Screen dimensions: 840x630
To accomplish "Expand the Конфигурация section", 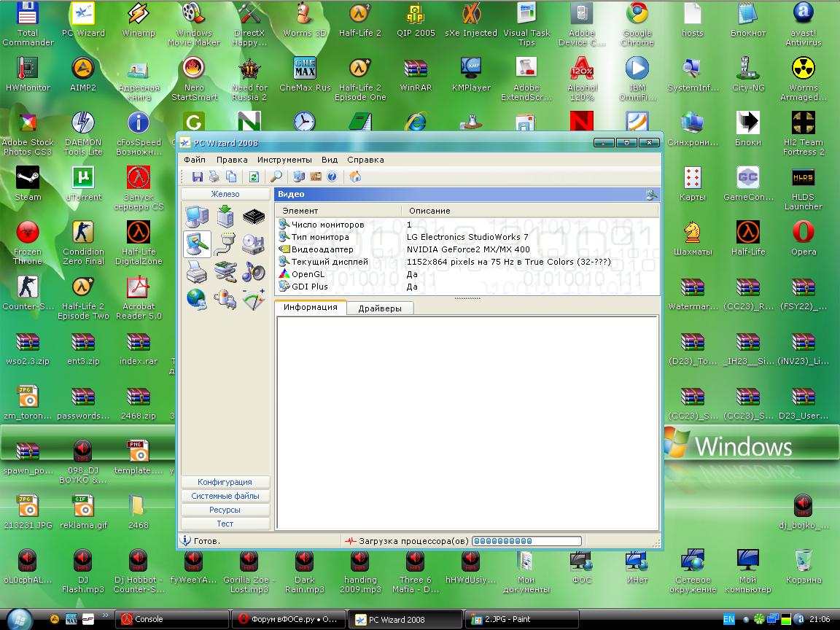I will pyautogui.click(x=225, y=482).
